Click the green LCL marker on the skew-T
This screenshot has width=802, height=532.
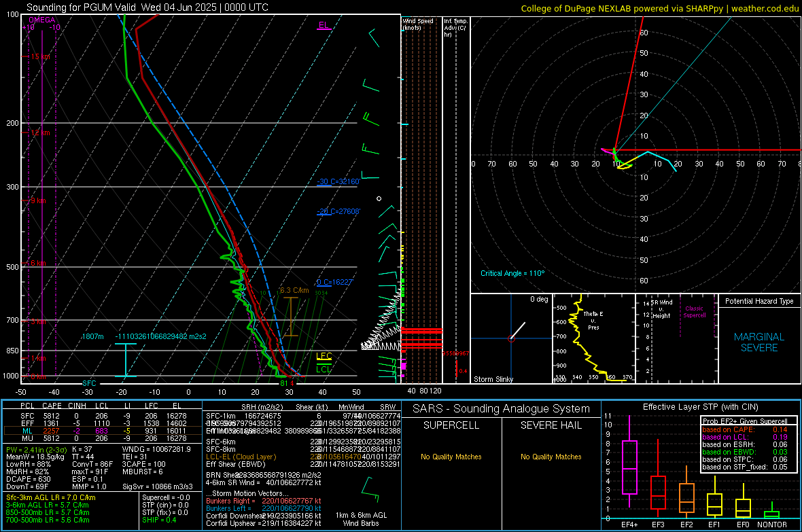coord(324,370)
